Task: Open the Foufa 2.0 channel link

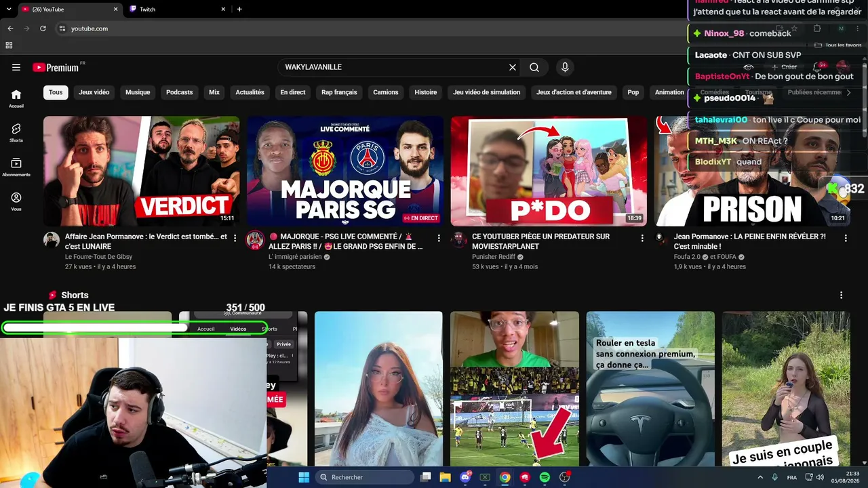Action: coord(687,257)
